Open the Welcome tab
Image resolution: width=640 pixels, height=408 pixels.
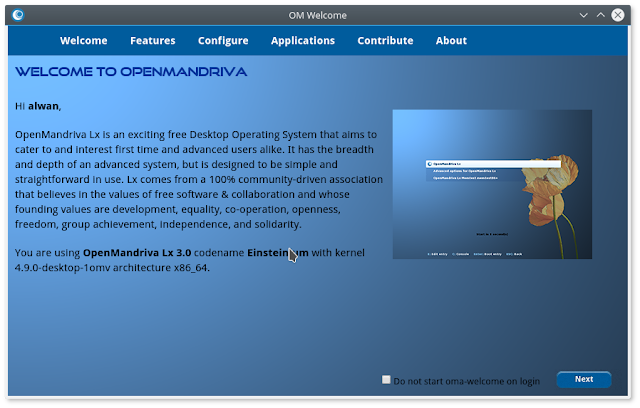coord(84,40)
